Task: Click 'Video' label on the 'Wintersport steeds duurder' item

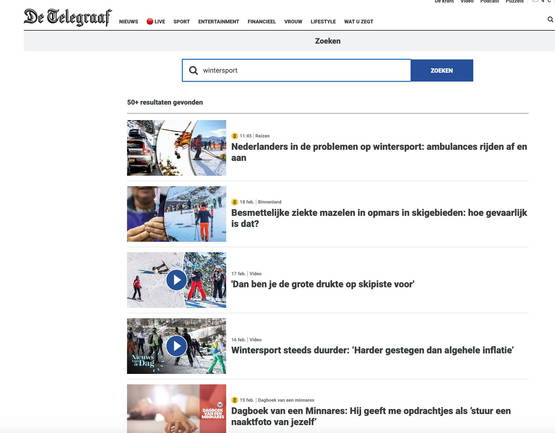Action: 256,340
